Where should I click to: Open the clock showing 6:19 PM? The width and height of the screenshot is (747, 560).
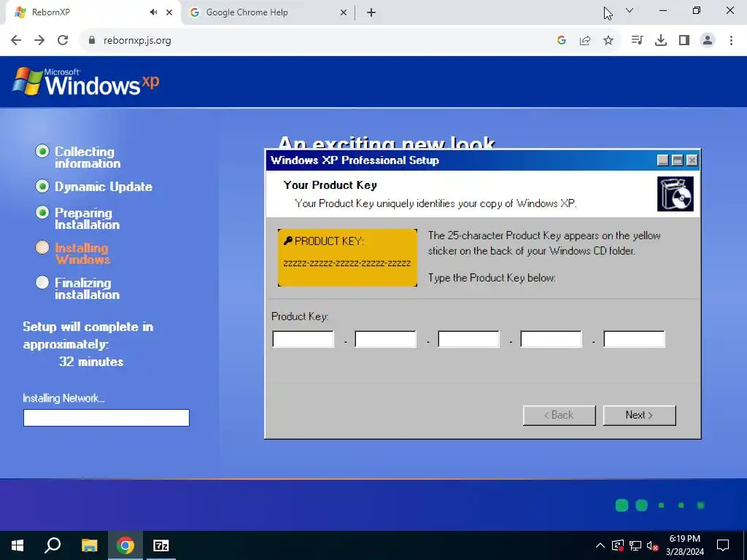pos(685,545)
